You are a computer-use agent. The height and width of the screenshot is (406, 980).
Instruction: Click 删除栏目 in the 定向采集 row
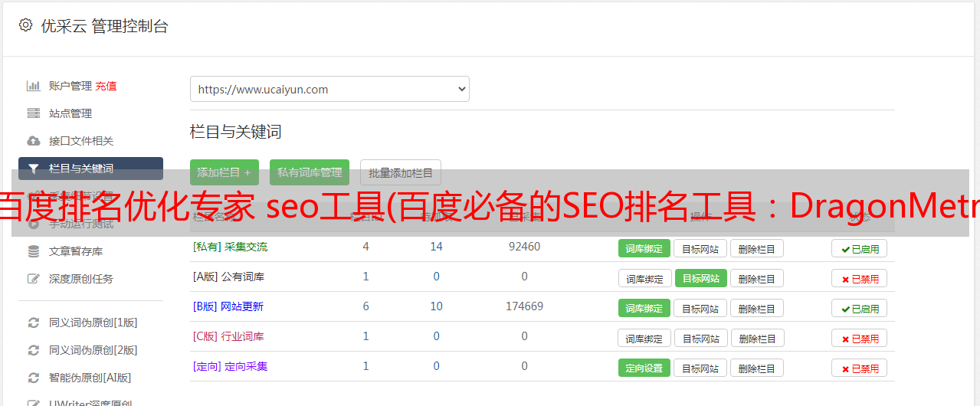pyautogui.click(x=756, y=368)
